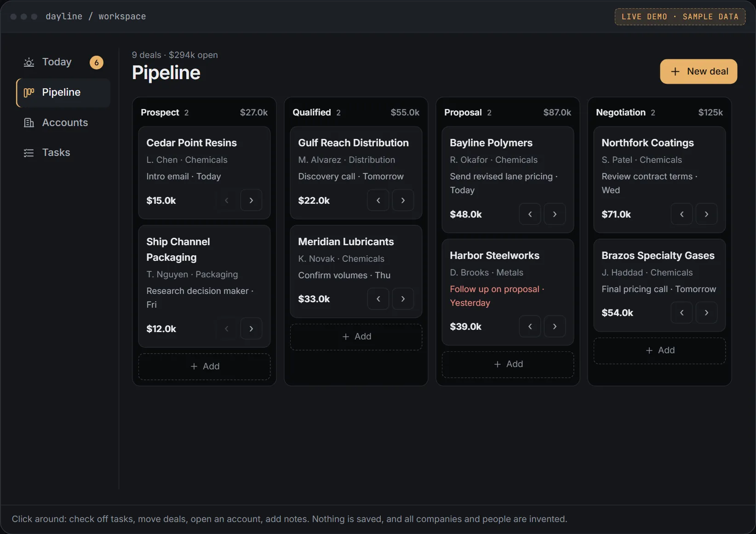Click the Today count badge showing 6
Viewport: 756px width, 534px height.
pos(97,63)
